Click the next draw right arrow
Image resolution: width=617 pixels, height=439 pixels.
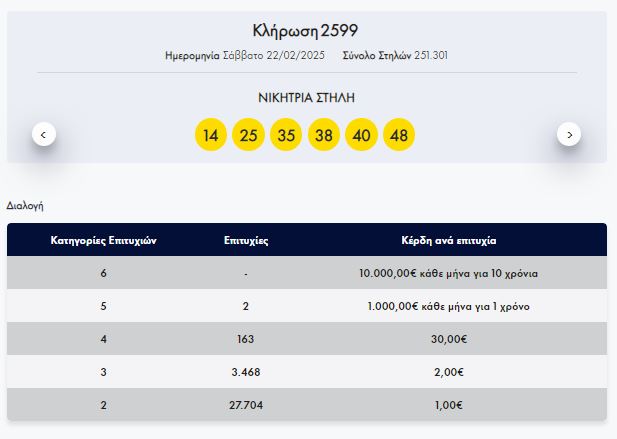569,133
